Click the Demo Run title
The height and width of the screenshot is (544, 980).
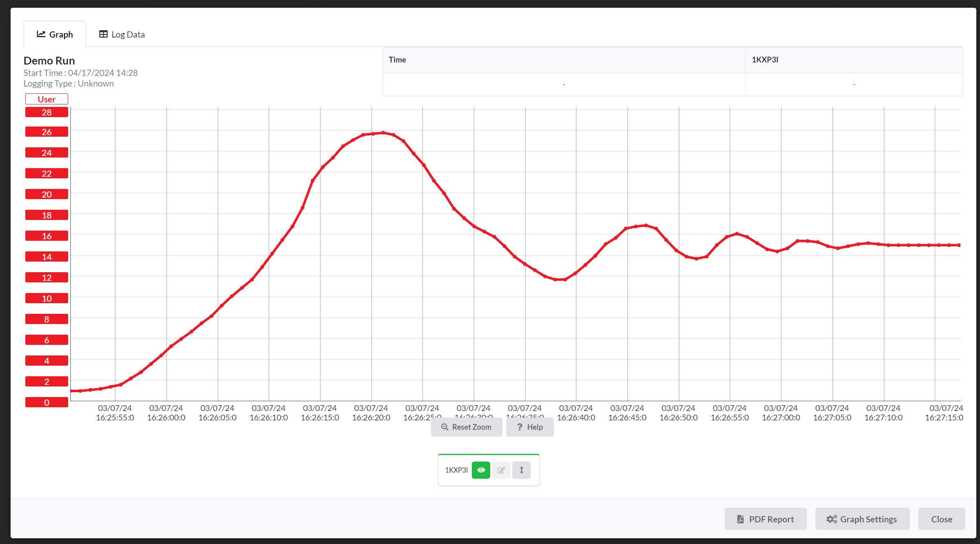click(x=49, y=60)
